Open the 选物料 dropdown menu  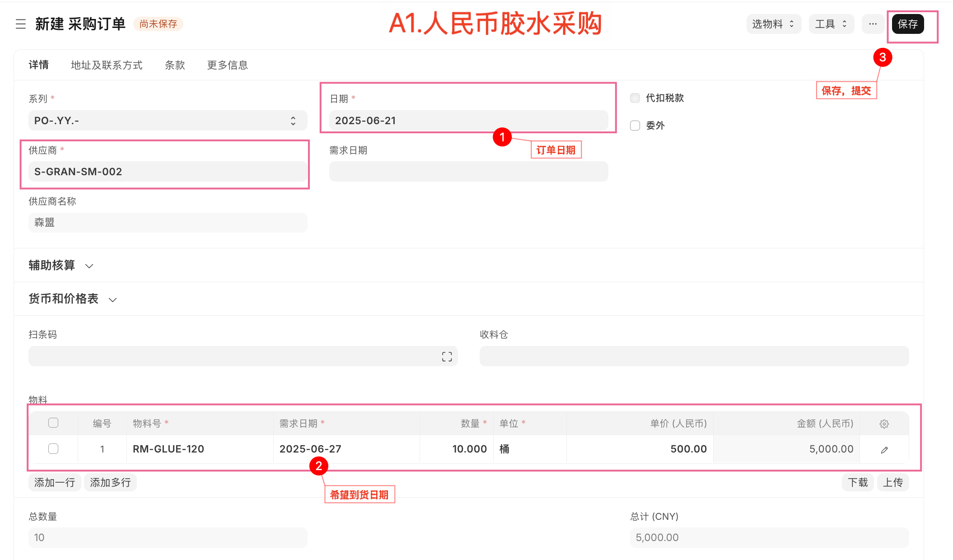(773, 24)
